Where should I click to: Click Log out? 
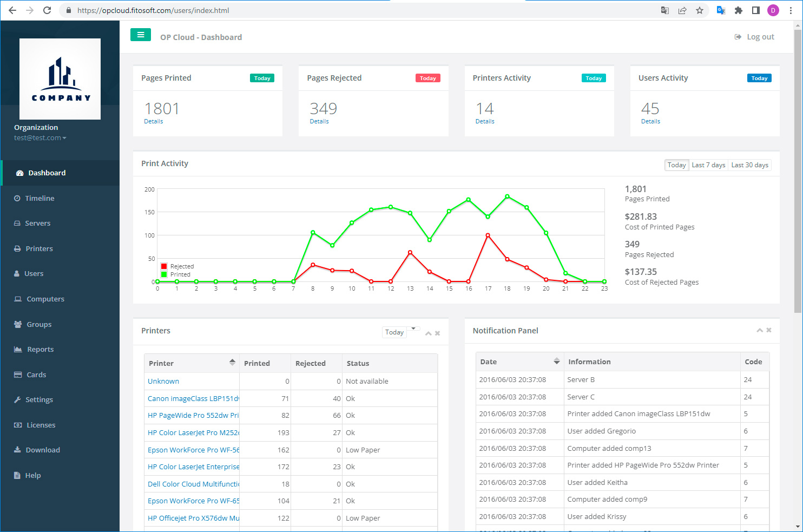tap(754, 37)
